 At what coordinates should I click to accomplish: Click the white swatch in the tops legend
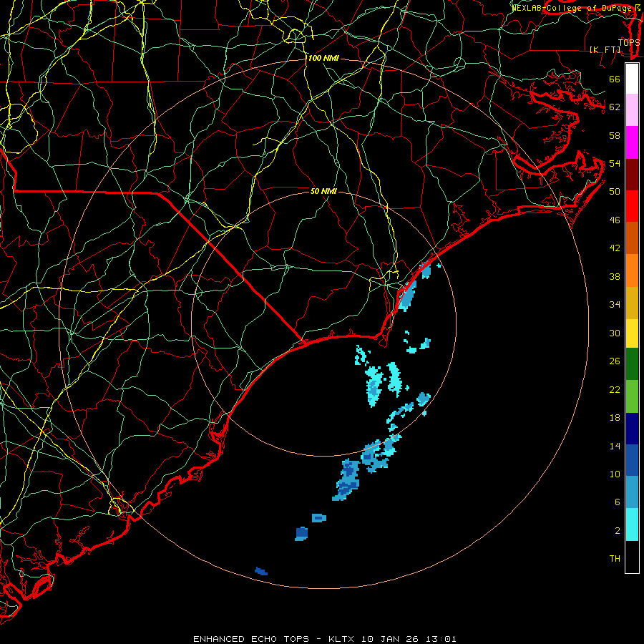pyautogui.click(x=632, y=79)
